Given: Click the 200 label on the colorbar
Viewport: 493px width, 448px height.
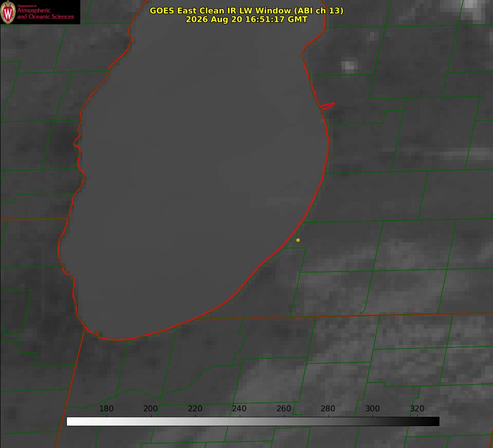Looking at the screenshot, I should coord(151,408).
